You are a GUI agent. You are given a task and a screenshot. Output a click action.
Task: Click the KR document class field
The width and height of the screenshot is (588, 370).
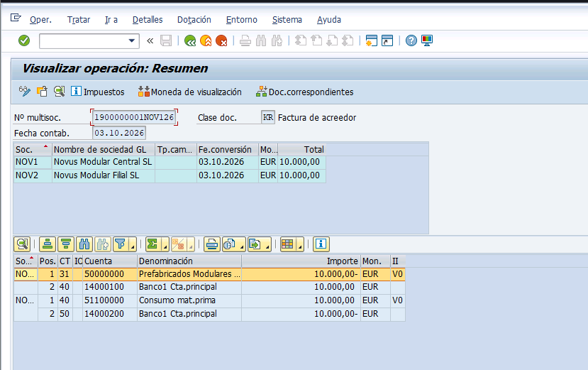coord(268,117)
